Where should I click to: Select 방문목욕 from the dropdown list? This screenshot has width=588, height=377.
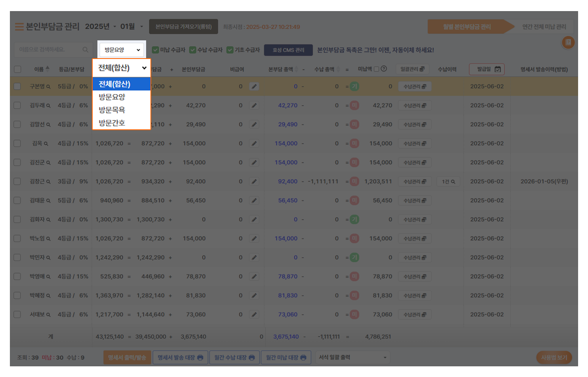pyautogui.click(x=112, y=110)
